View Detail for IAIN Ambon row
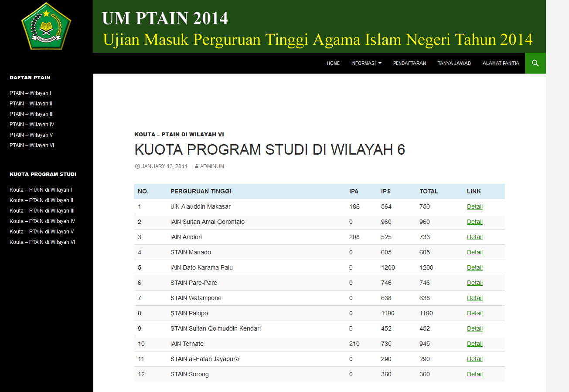This screenshot has width=569, height=392. 474,237
